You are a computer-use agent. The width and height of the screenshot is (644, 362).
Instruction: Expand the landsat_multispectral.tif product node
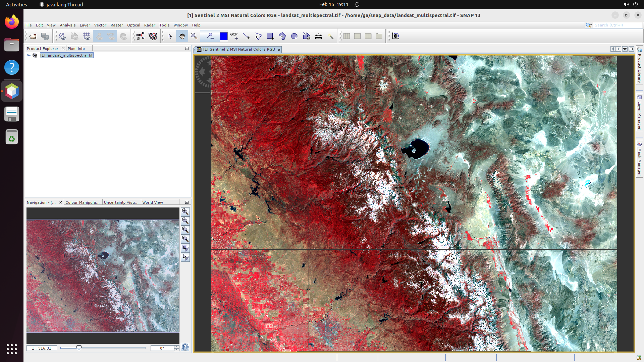29,55
